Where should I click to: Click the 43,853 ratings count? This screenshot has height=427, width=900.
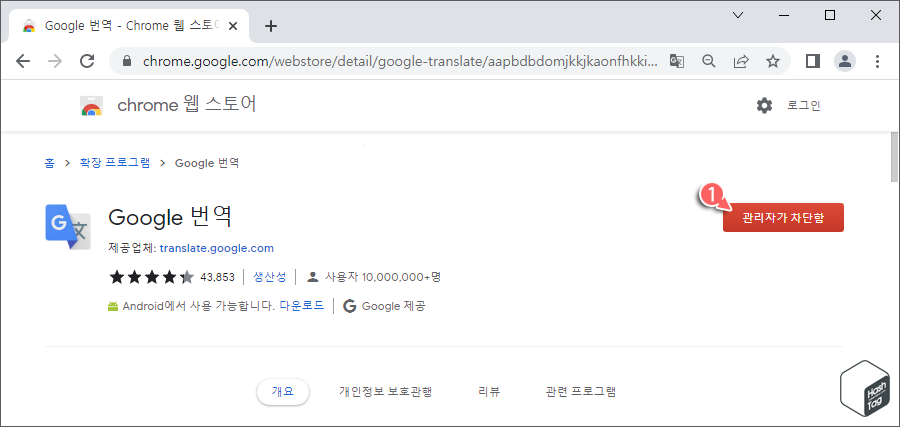[218, 278]
